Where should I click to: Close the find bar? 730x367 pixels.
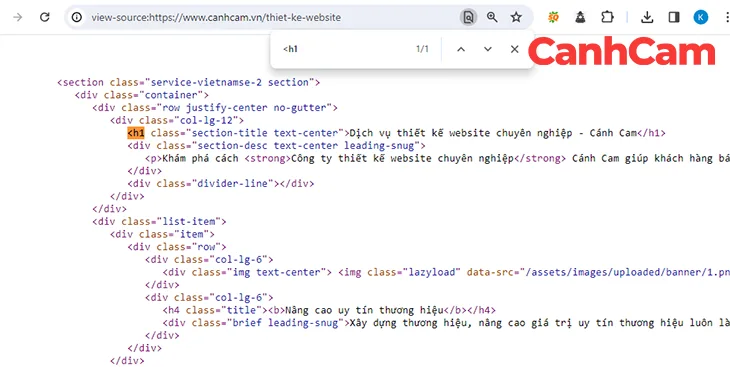click(x=514, y=49)
